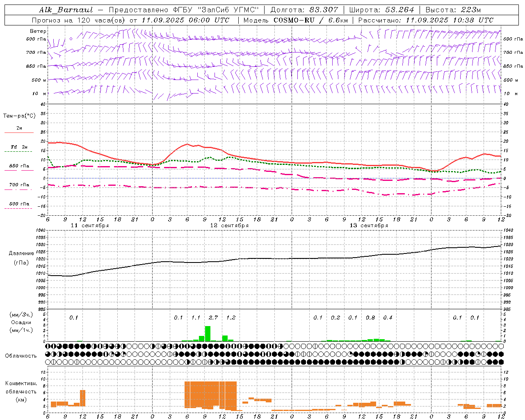525x420 pixels.
Task: Click the forecast start 11.09.2025 06:00 UTC
Action: (185, 20)
